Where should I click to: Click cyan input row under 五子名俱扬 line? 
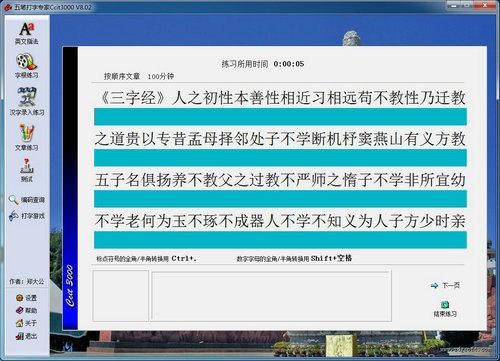coord(280,199)
